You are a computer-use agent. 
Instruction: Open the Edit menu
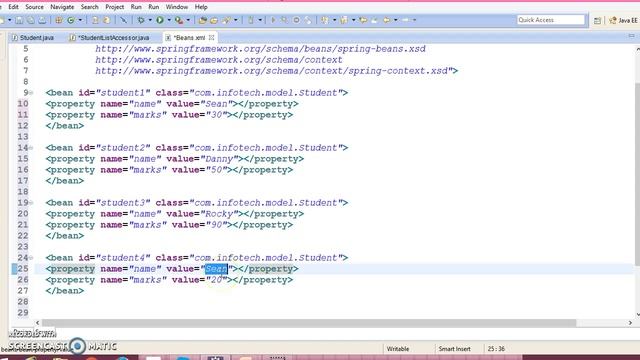tap(13, 7)
